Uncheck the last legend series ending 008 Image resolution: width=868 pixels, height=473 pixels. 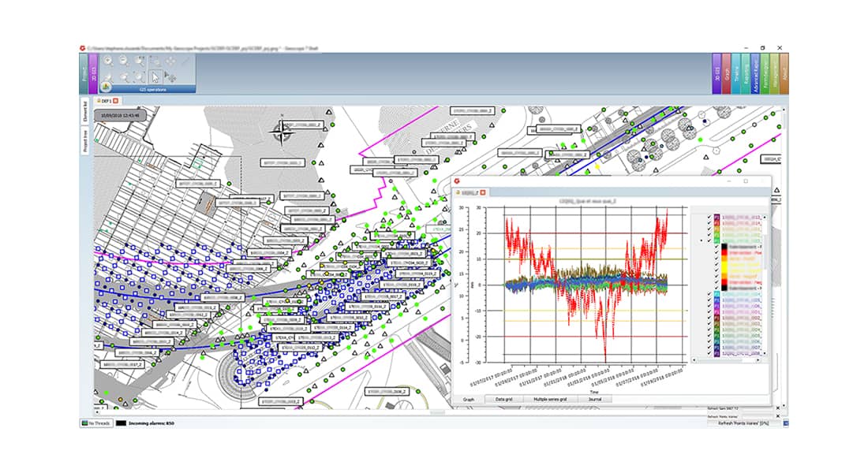coord(709,353)
